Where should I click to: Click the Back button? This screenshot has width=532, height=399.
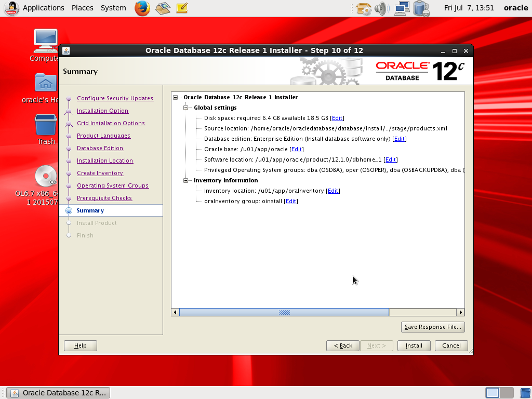[x=343, y=345]
